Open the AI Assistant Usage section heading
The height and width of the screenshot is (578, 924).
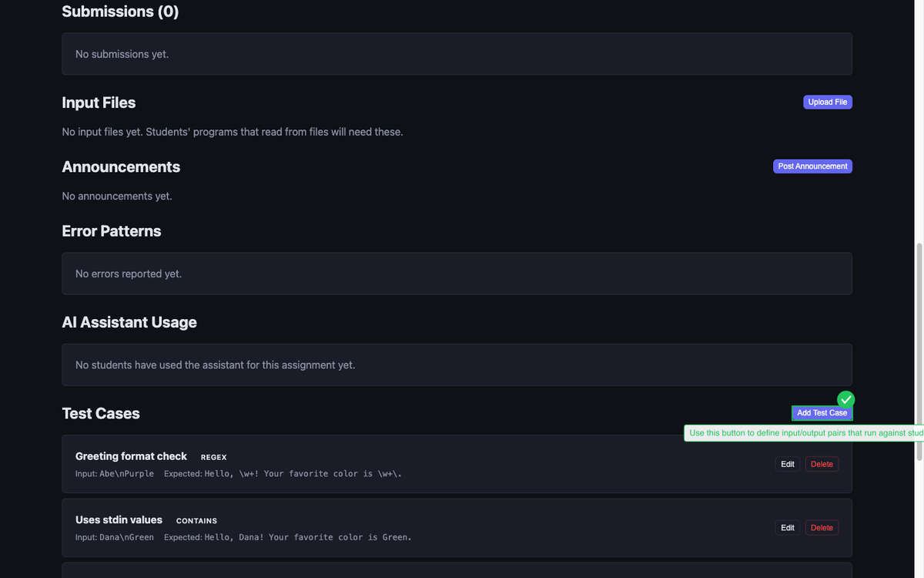click(x=129, y=321)
